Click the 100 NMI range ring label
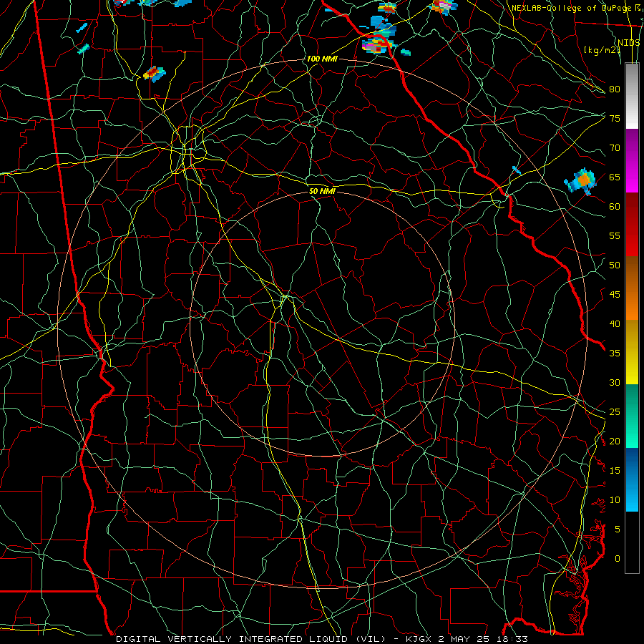The width and height of the screenshot is (644, 644). tap(322, 59)
